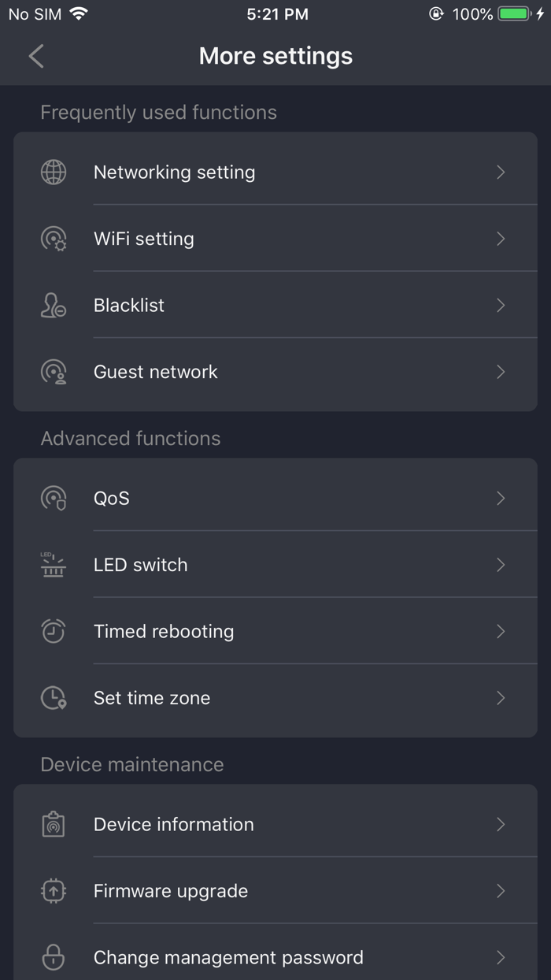Viewport: 551px width, 980px height.
Task: Click the back arrow at top left
Action: click(x=35, y=56)
